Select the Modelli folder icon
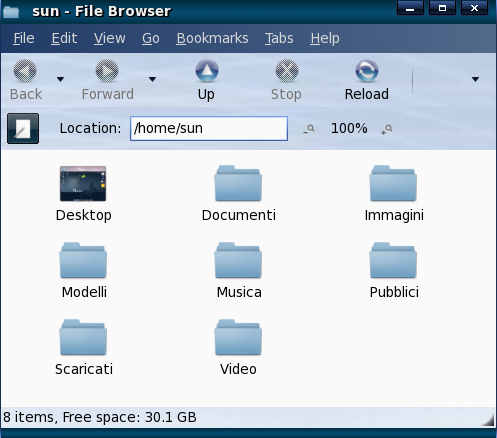 click(x=83, y=260)
